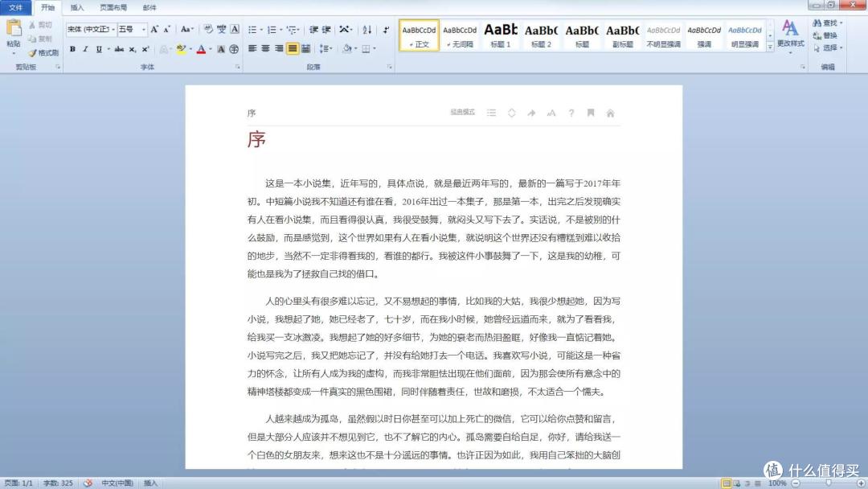868x489 pixels.
Task: Click the Select (选择) button
Action: click(828, 48)
